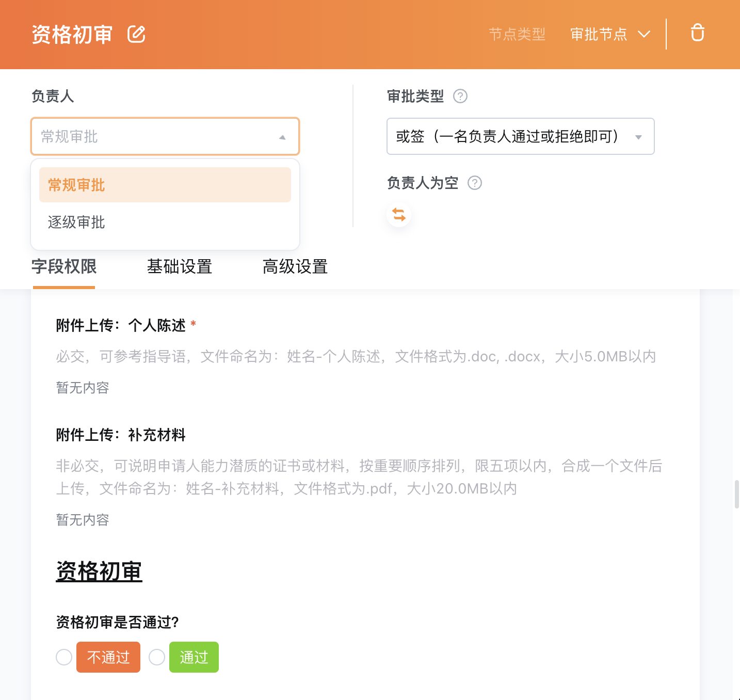The image size is (740, 700).
Task: Click the edit icon beside 资格初审 title
Action: tap(137, 34)
